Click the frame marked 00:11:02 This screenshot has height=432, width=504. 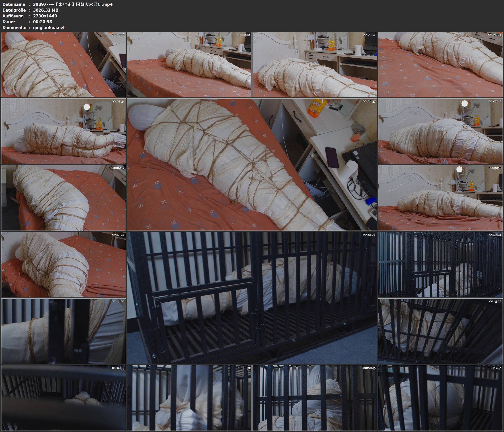[x=64, y=265]
